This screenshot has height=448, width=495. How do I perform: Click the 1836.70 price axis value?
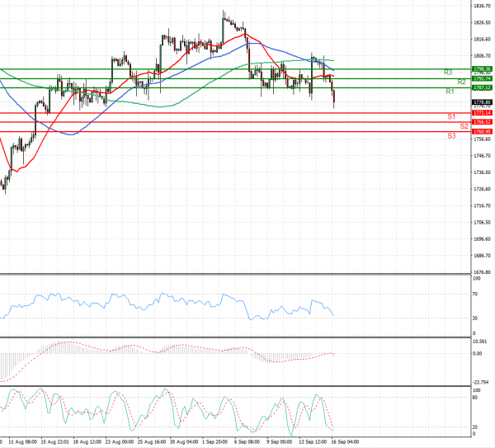[x=482, y=6]
